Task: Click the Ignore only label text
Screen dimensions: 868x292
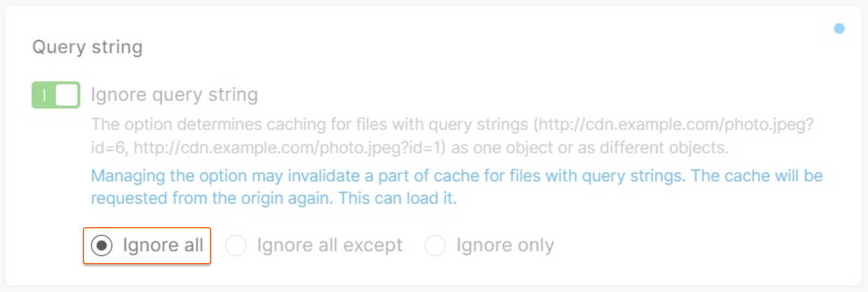Action: pyautogui.click(x=505, y=245)
